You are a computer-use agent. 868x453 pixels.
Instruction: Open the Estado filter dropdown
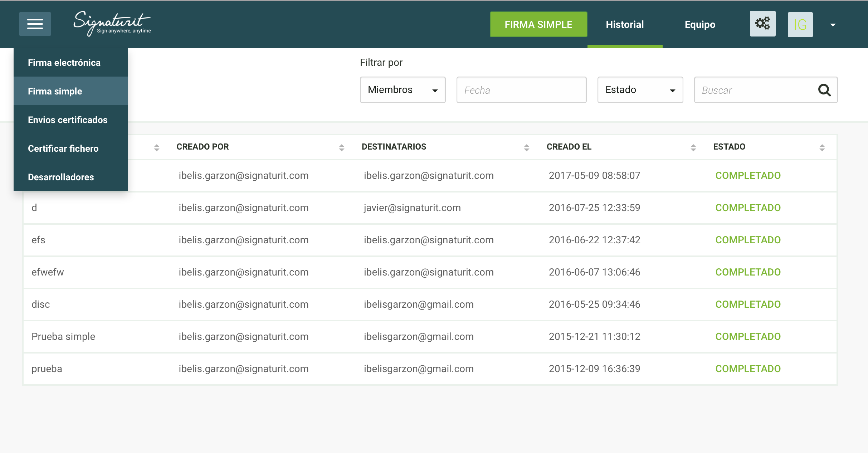640,90
